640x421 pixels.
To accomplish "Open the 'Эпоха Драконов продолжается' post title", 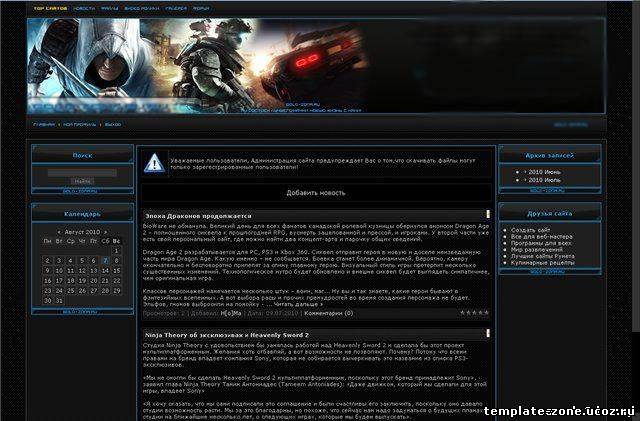I will (198, 216).
